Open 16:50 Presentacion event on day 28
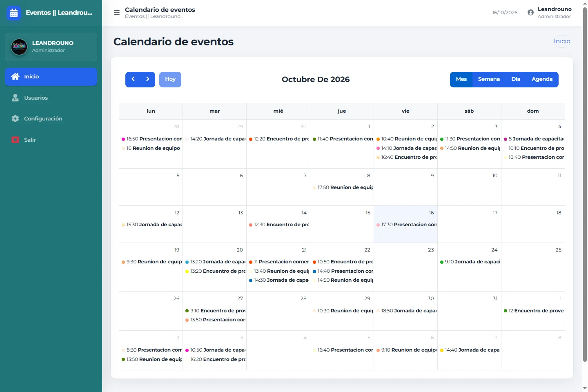The image size is (588, 392). click(151, 139)
